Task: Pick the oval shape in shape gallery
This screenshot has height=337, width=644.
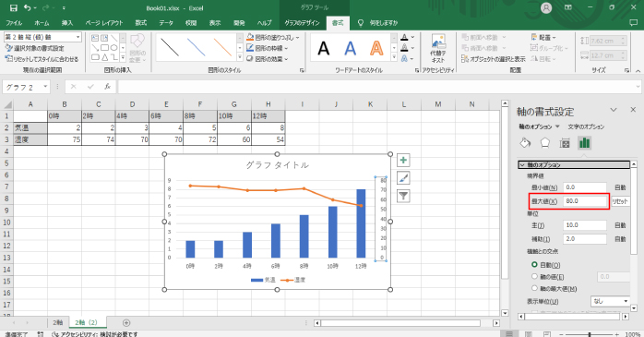Action: click(114, 48)
